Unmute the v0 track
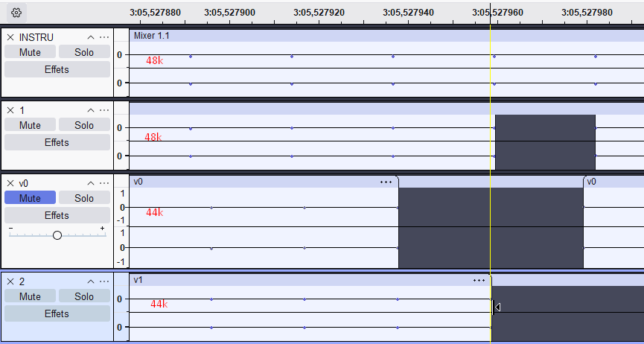 (30, 198)
